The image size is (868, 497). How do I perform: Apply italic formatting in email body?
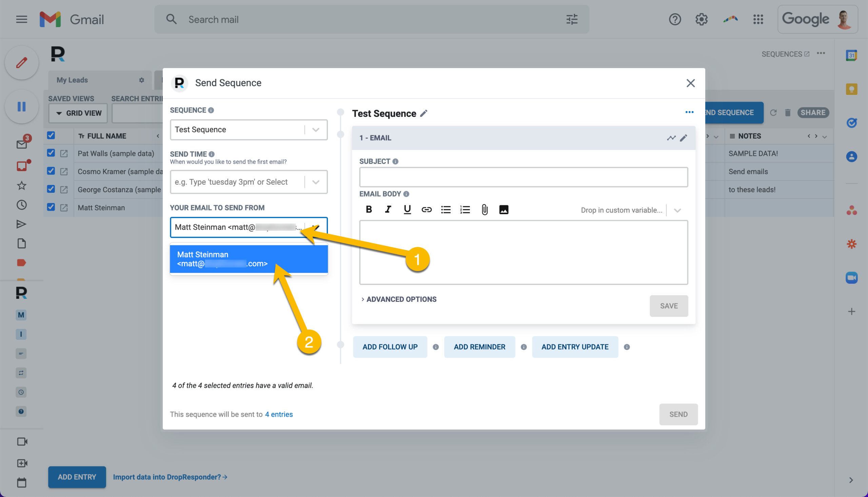tap(388, 210)
